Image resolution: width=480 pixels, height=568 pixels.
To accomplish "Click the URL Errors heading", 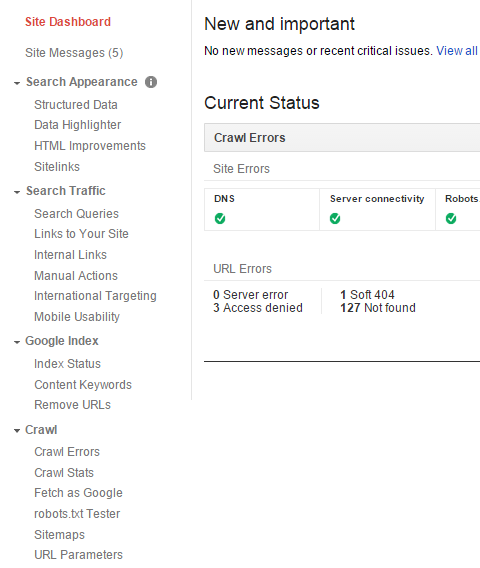I will point(242,269).
